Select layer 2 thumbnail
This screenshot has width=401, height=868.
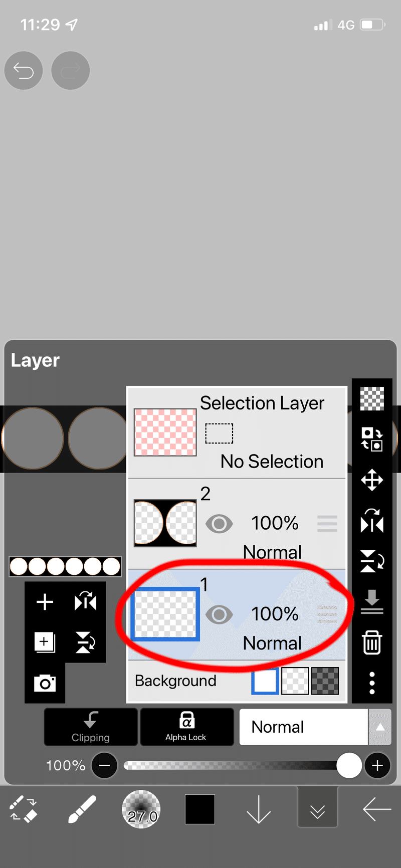165,523
